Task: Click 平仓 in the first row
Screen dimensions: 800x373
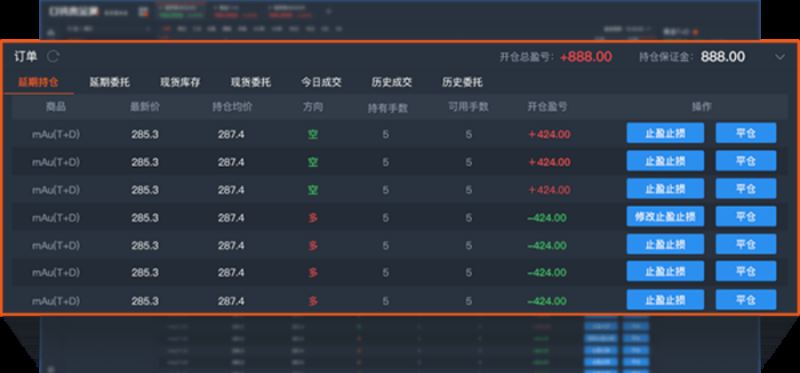Action: [x=746, y=133]
